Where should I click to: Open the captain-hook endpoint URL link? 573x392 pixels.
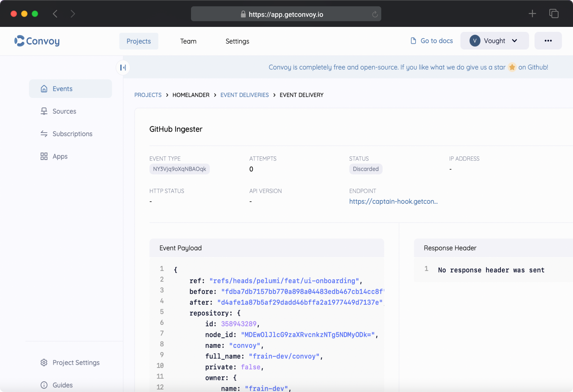pyautogui.click(x=393, y=201)
